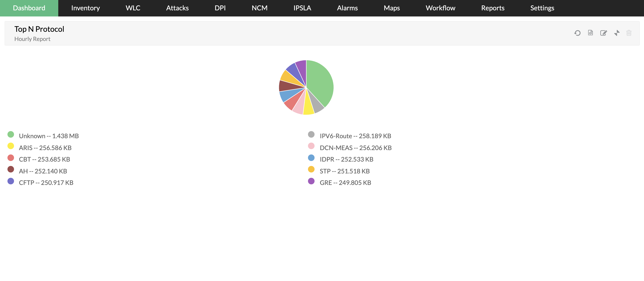
Task: Click the STP legend label
Action: coord(344,171)
